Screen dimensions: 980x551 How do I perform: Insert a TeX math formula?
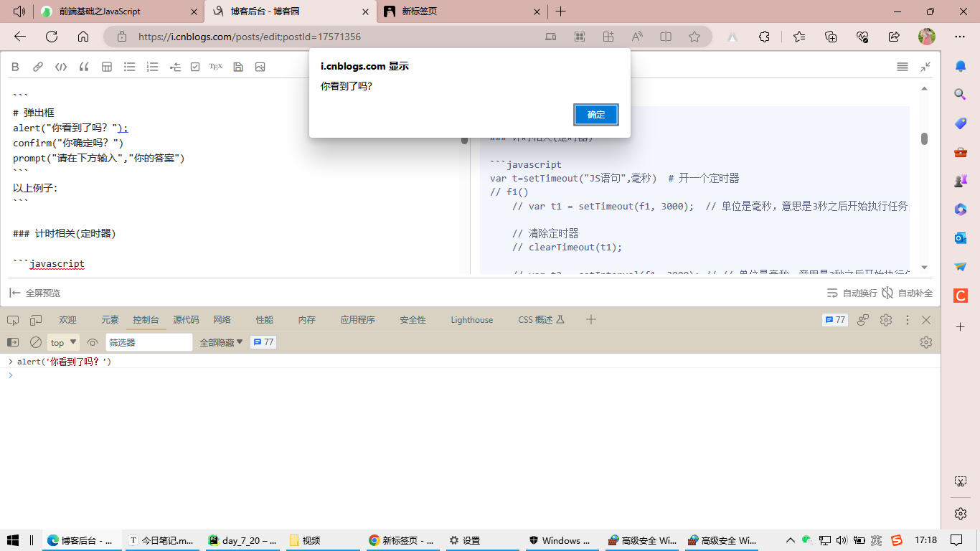(216, 67)
